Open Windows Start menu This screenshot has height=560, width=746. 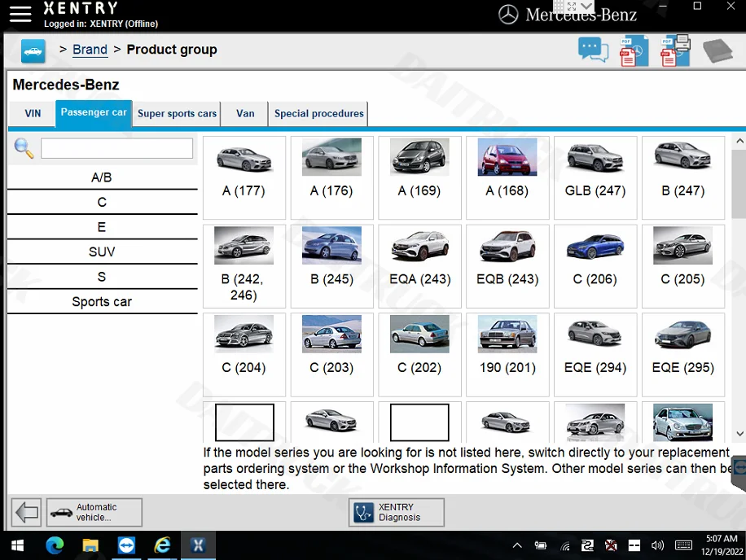(x=18, y=545)
